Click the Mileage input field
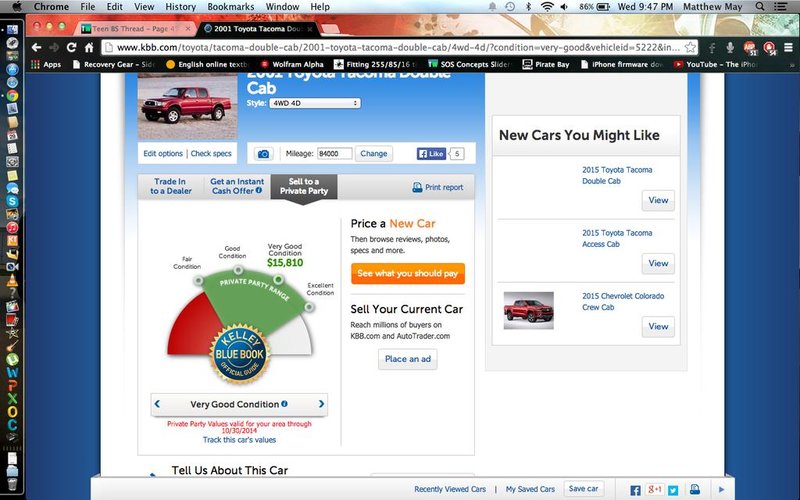Image resolution: width=800 pixels, height=500 pixels. click(335, 154)
